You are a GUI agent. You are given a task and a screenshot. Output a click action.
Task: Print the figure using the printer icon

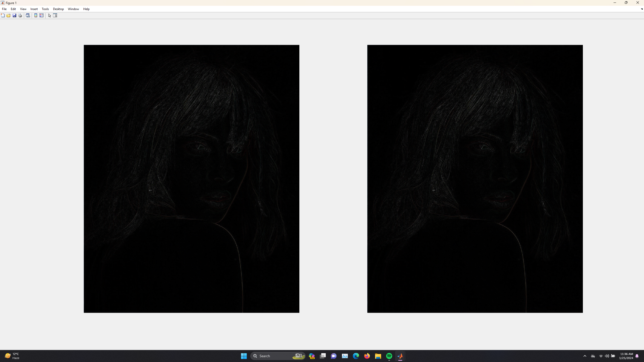click(x=20, y=15)
